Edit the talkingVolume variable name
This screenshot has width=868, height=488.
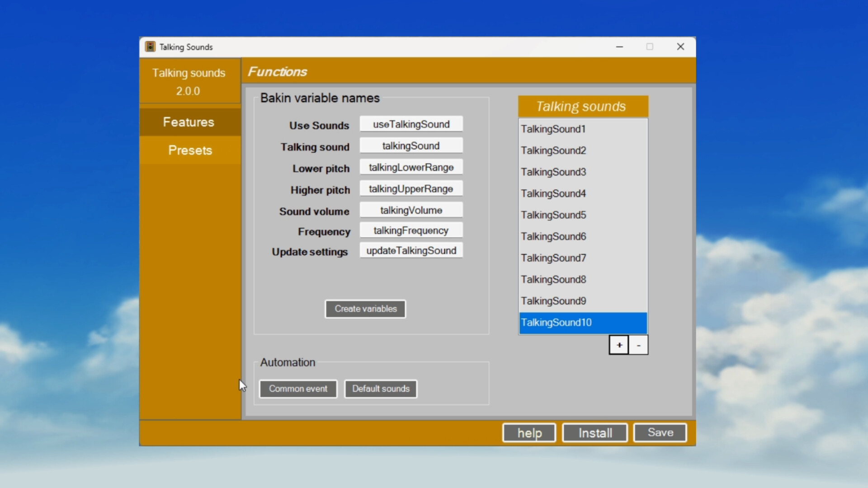411,210
